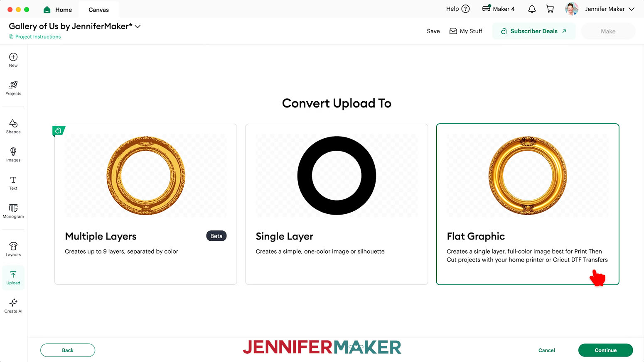The image size is (644, 362).
Task: Click the 'Flat Graphic' title text
Action: pyautogui.click(x=476, y=236)
